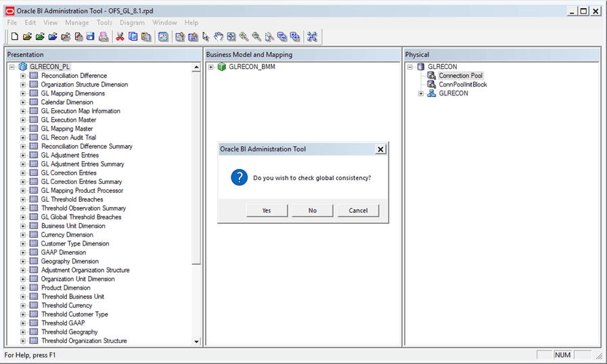Select GL Mapping Dimensions table
607x364 pixels.
tap(73, 93)
